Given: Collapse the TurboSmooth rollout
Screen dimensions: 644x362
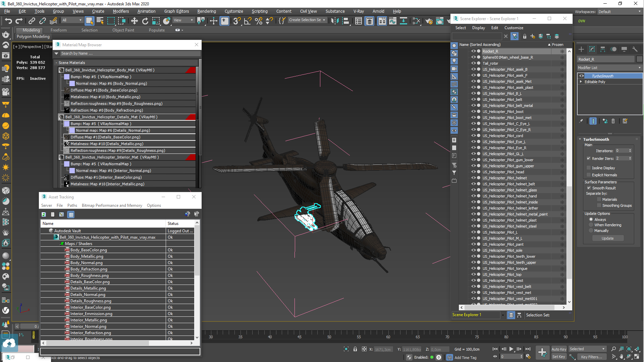Looking at the screenshot, I should 580,139.
